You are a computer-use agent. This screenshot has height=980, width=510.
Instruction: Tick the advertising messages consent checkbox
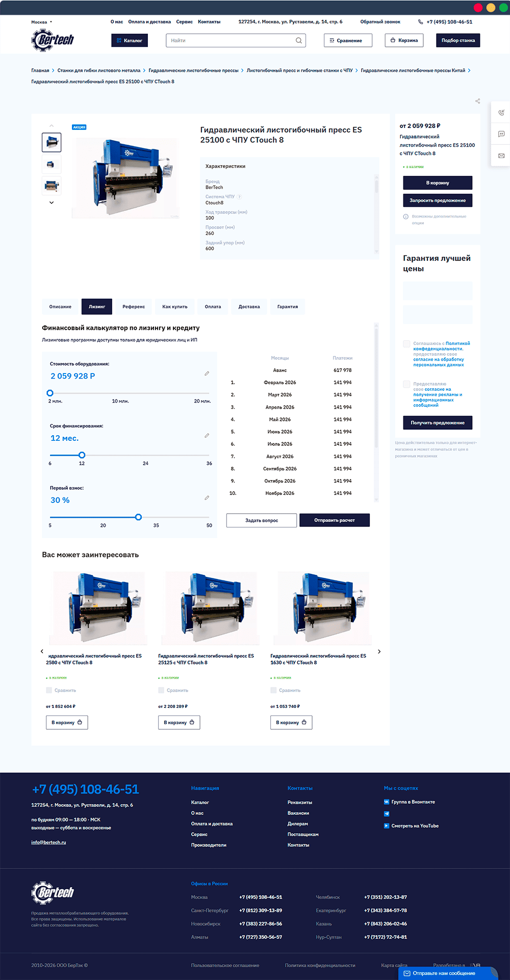pos(406,384)
